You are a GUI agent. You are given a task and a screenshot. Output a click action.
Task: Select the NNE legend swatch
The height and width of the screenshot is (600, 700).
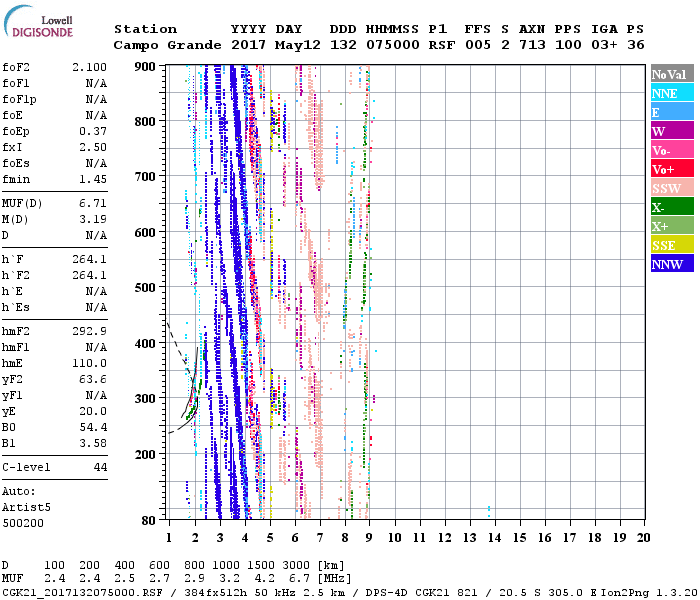(x=672, y=93)
